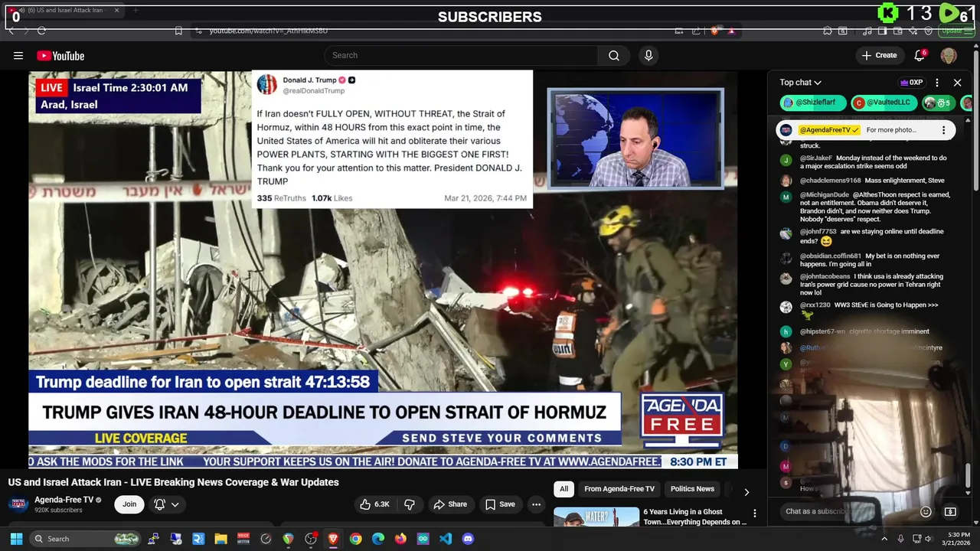Viewport: 980px width, 551px height.
Task: Reload the browser page
Action: (41, 31)
